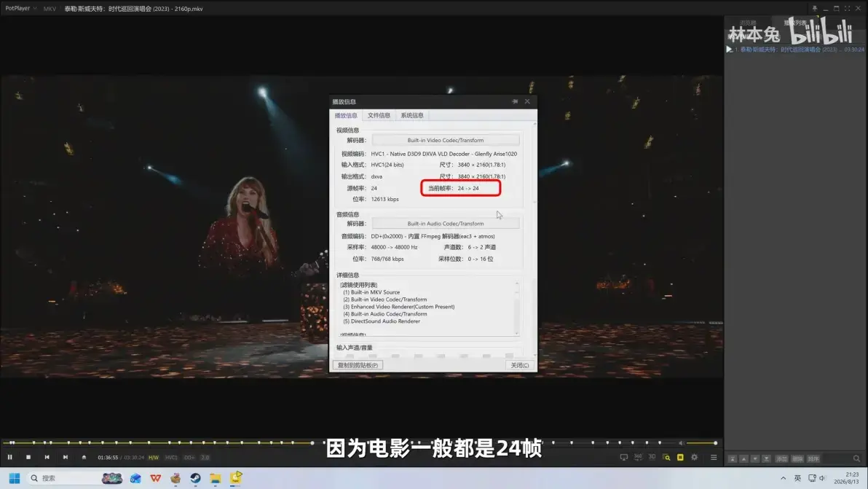Click the 2.0 channel indicator
The image size is (868, 489).
(205, 458)
